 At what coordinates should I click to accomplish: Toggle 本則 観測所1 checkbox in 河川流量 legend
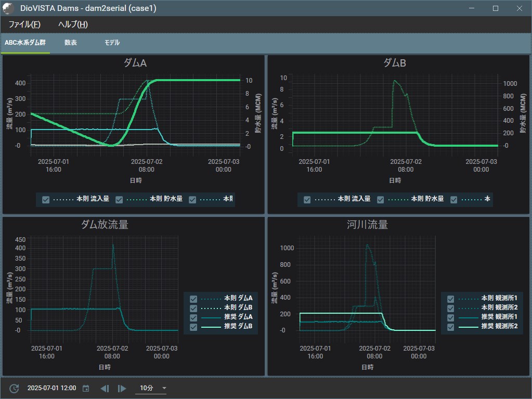(x=451, y=299)
